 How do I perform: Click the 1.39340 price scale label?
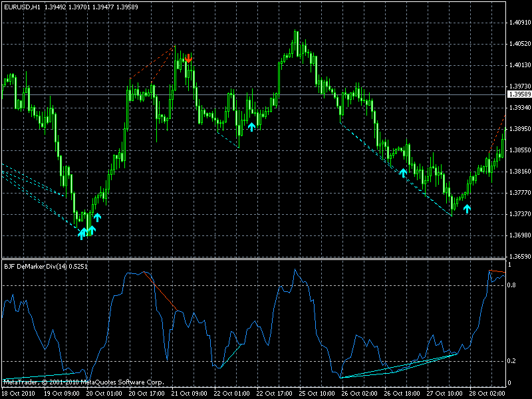tap(520, 108)
